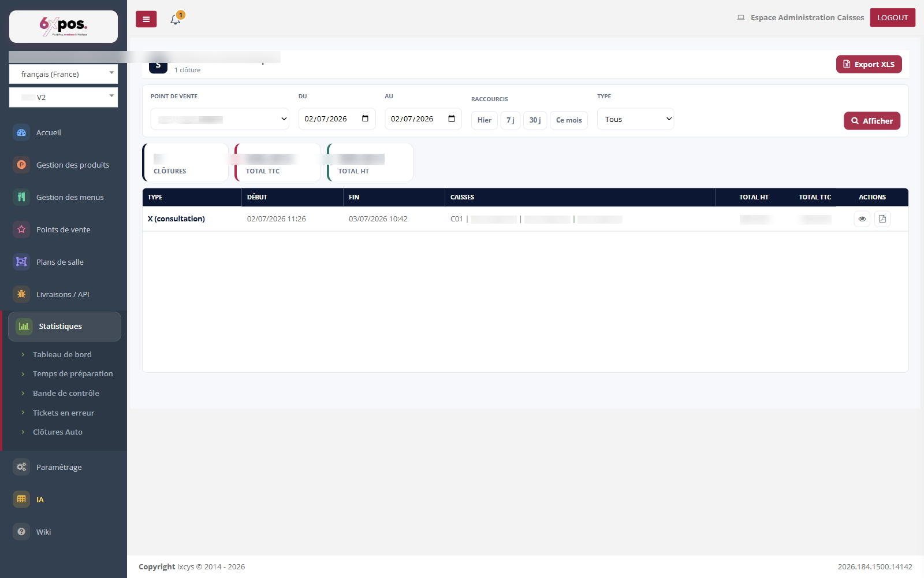Open Tickets en erreur submenu
The image size is (924, 578).
tap(64, 413)
